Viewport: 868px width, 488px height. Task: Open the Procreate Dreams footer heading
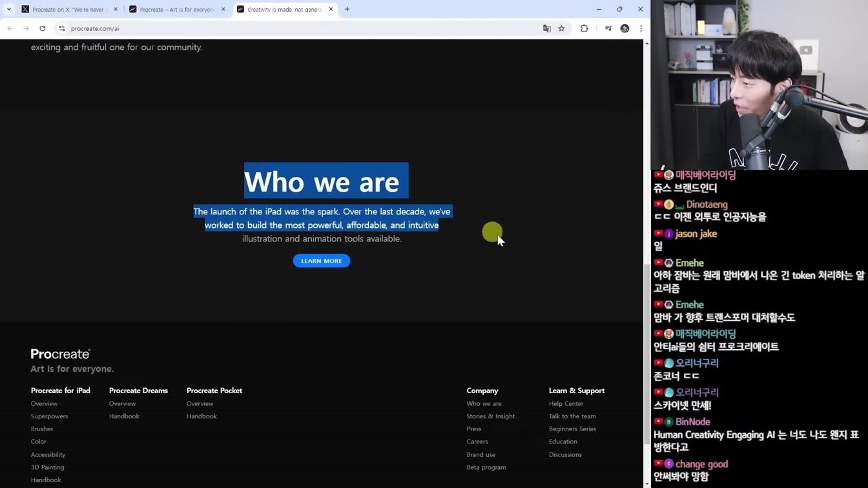tap(138, 391)
